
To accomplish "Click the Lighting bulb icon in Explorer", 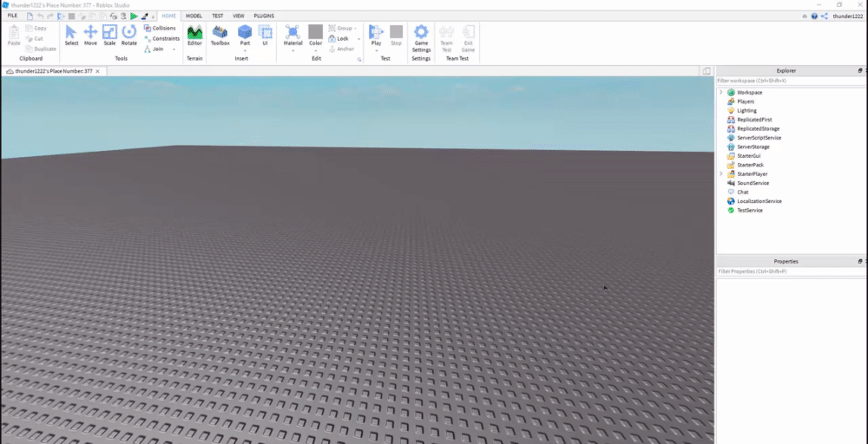I will click(x=731, y=111).
